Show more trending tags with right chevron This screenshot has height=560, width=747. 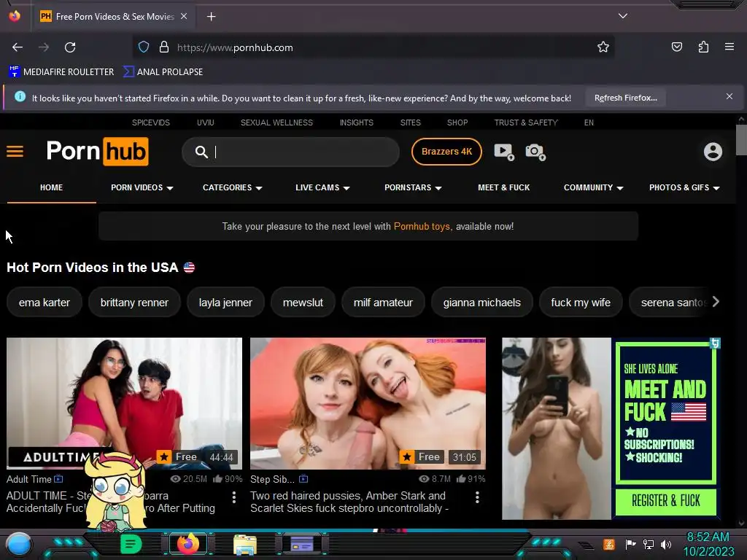(x=716, y=302)
